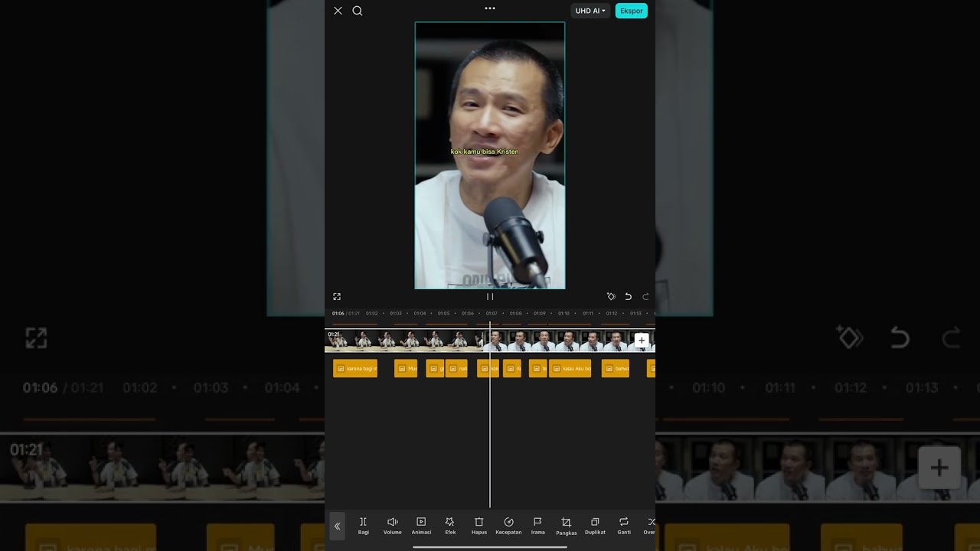The height and width of the screenshot is (551, 980).
Task: Undo the last edit
Action: point(629,296)
